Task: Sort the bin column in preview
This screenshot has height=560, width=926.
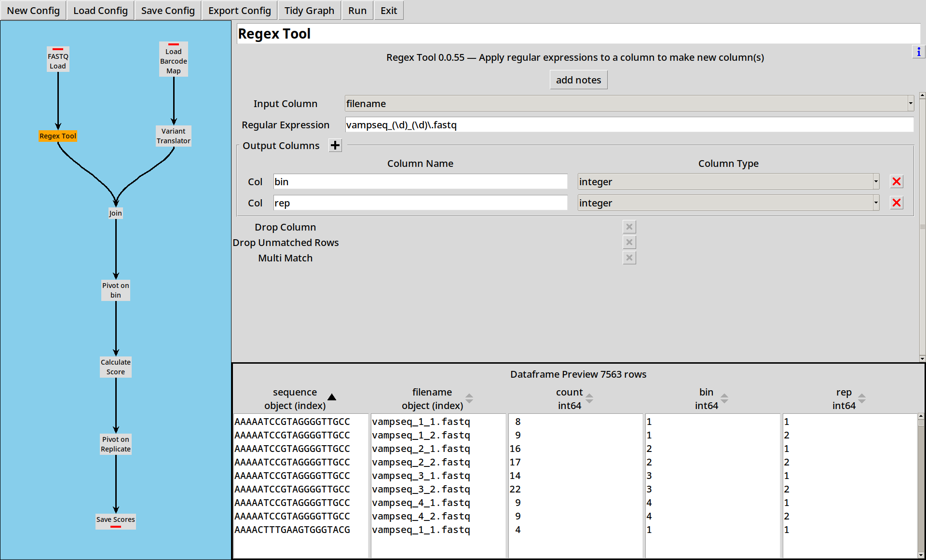Action: [724, 398]
